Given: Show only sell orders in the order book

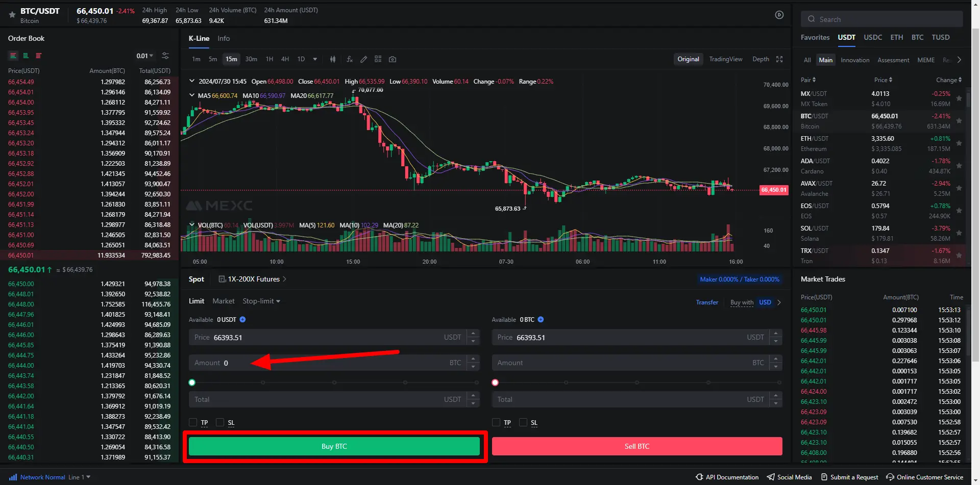Looking at the screenshot, I should (x=38, y=56).
